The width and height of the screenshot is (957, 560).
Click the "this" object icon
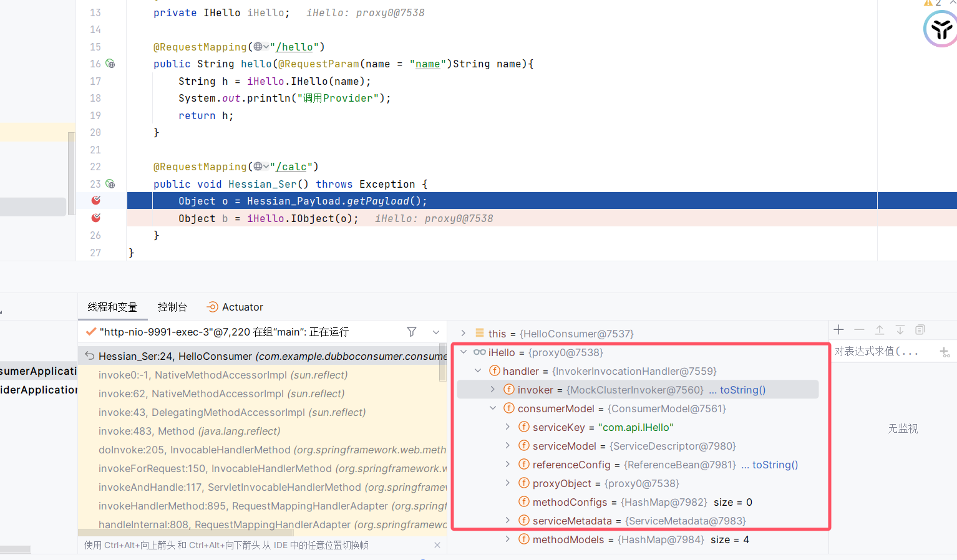[480, 334]
